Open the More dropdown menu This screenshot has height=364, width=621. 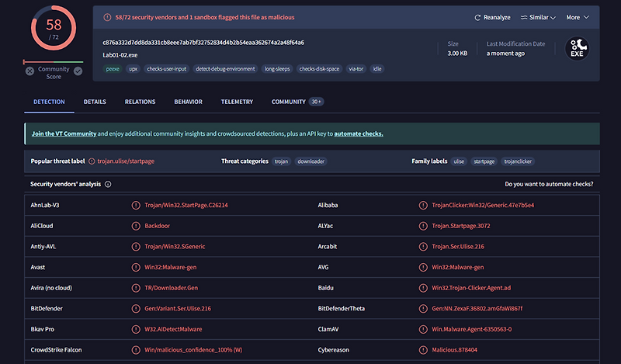(x=578, y=17)
